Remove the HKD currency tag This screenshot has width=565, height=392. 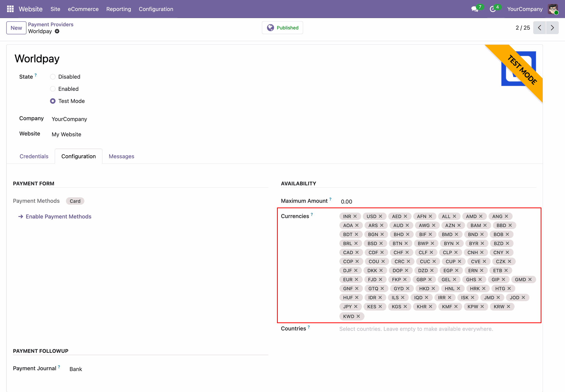(x=433, y=288)
